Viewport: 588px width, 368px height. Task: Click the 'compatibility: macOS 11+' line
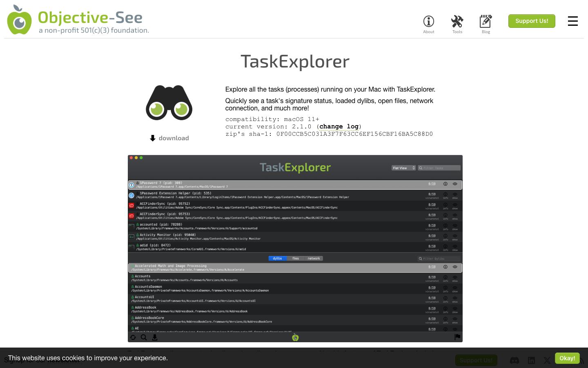tap(272, 119)
